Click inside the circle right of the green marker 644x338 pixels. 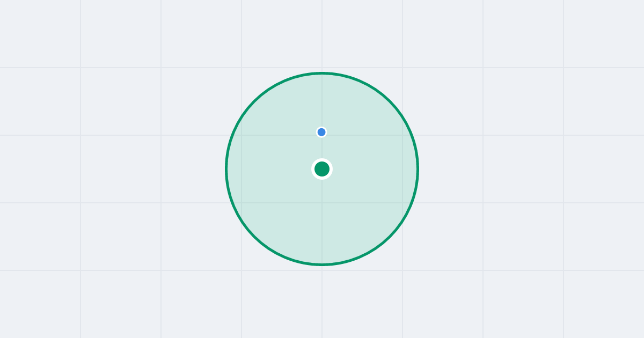[x=376, y=169]
